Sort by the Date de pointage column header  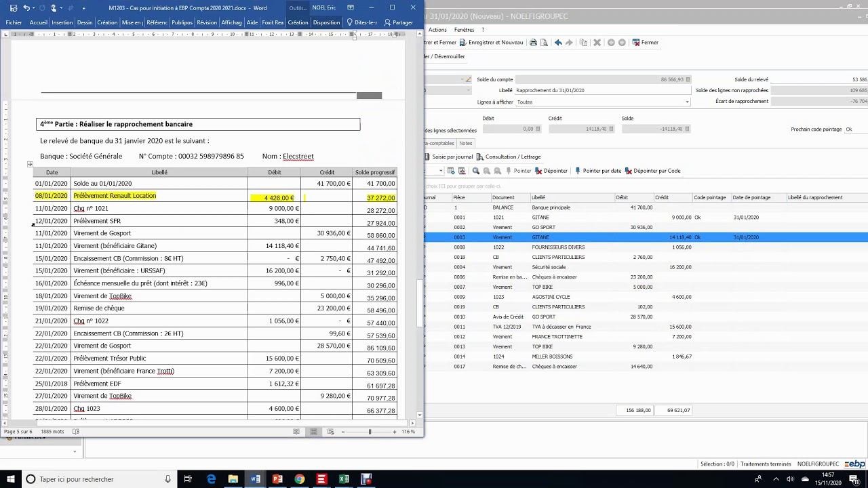coord(758,197)
